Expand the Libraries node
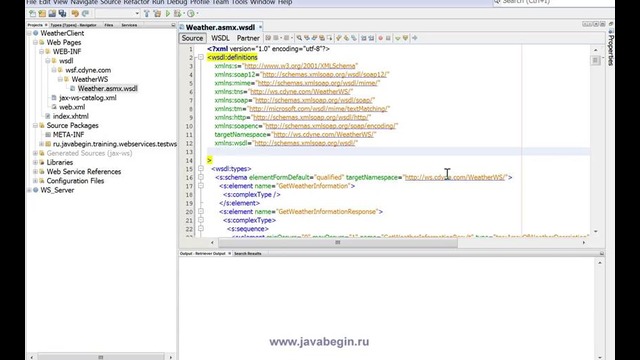The image size is (640, 360). (x=35, y=162)
